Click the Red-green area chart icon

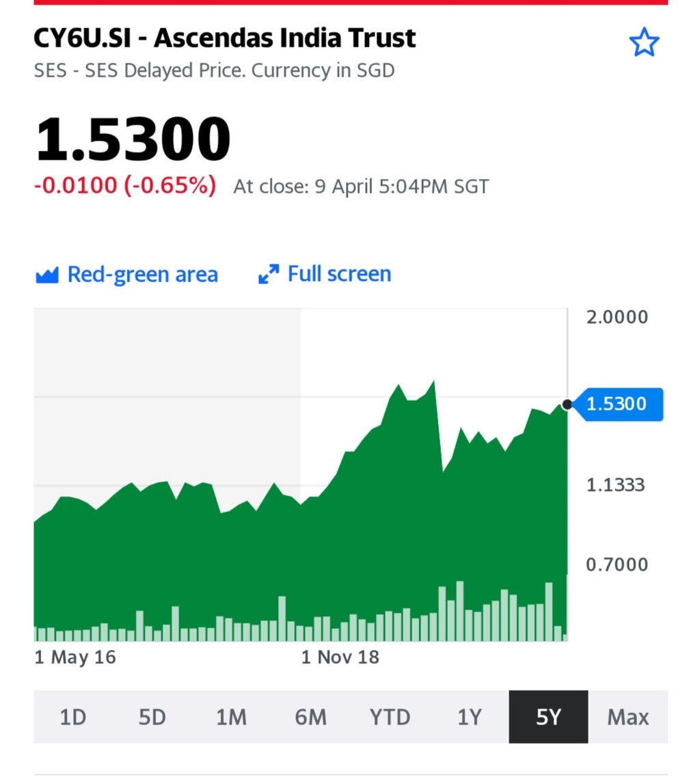(x=47, y=275)
